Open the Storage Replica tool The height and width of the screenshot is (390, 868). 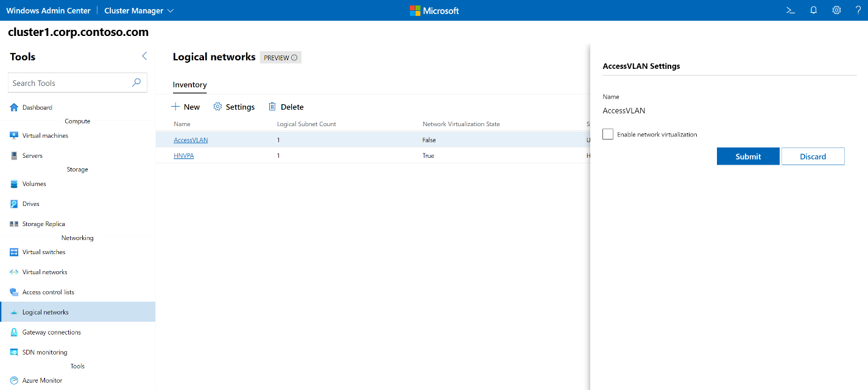point(42,224)
